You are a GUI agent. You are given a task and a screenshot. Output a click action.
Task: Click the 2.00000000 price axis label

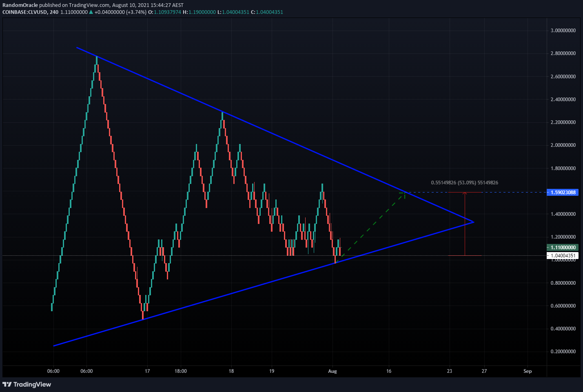click(x=563, y=145)
